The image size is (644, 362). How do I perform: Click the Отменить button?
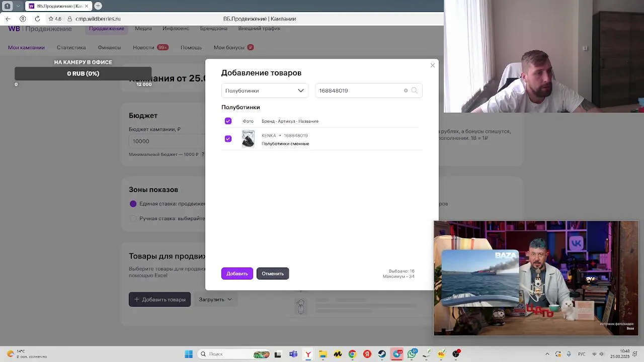(x=273, y=274)
